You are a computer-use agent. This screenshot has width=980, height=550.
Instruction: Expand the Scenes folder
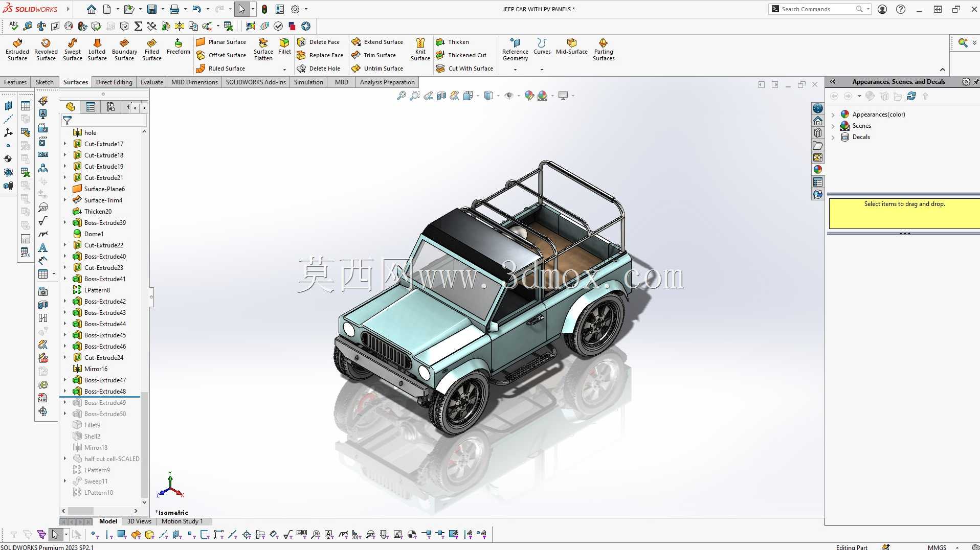pyautogui.click(x=833, y=126)
